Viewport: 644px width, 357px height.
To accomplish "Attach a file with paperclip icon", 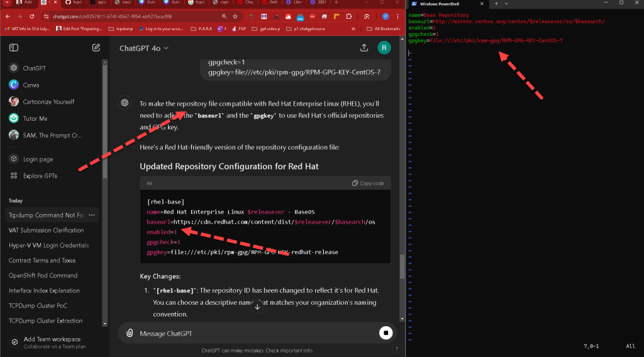I will (x=130, y=333).
